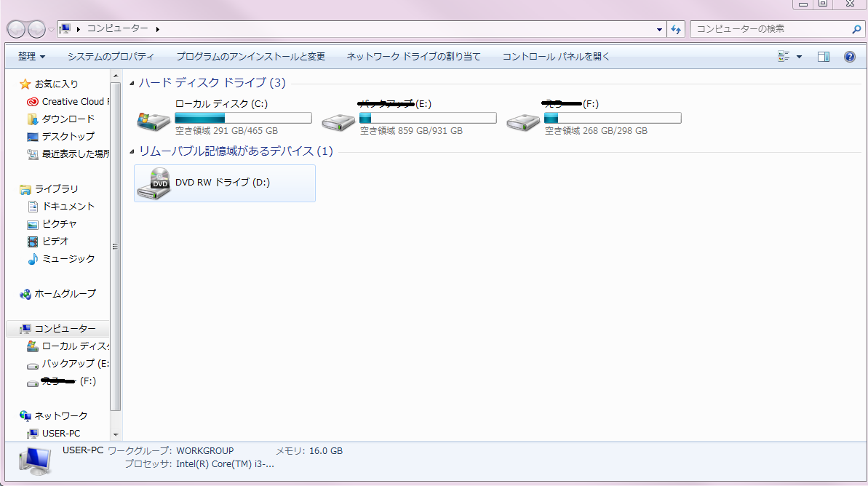Viewport: 868px width, 486px height.
Task: Click the ローカル ディスク (C:) drive icon
Action: click(154, 121)
